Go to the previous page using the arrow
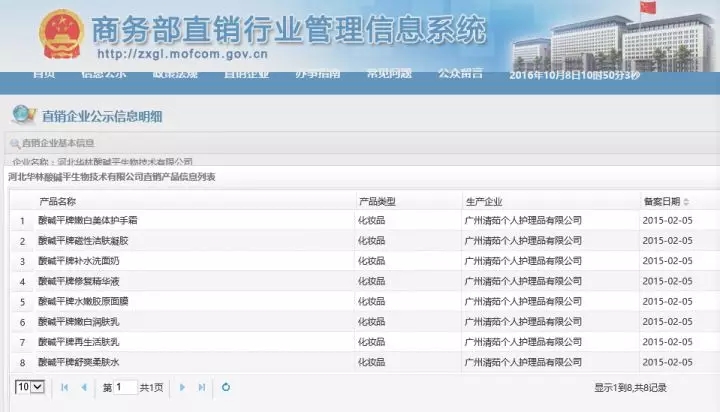Screen dimensions: 720x412 [84, 387]
